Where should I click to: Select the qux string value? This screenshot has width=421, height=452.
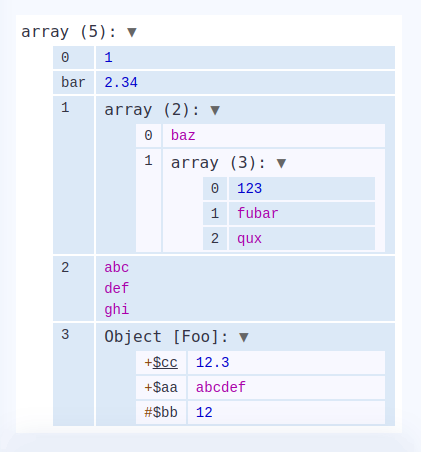tap(249, 239)
